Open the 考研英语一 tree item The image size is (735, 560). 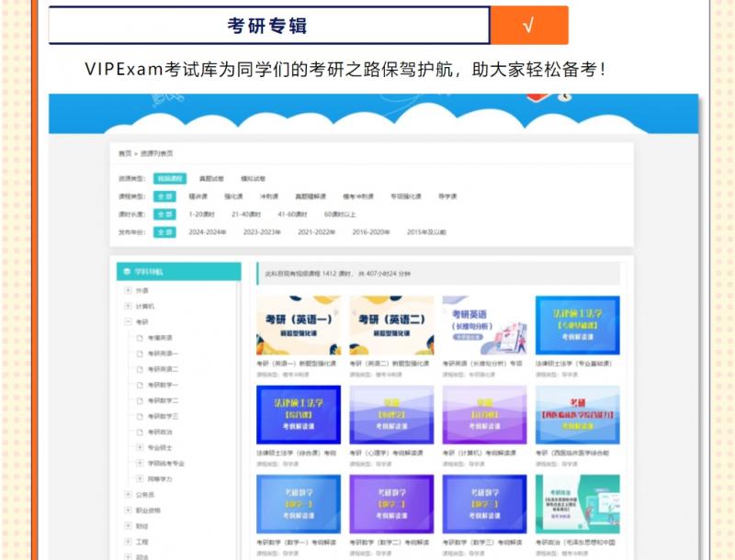(164, 353)
